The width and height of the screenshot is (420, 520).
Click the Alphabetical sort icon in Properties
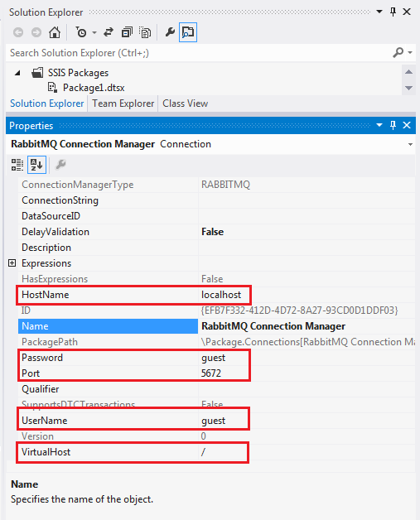[x=36, y=165]
